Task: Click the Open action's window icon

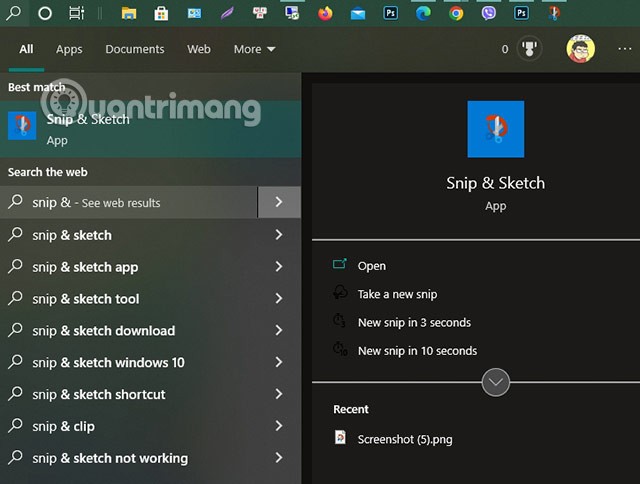Action: pos(340,264)
